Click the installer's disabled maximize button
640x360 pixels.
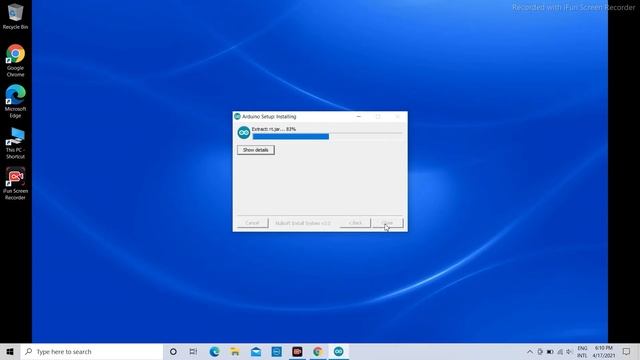(x=378, y=117)
